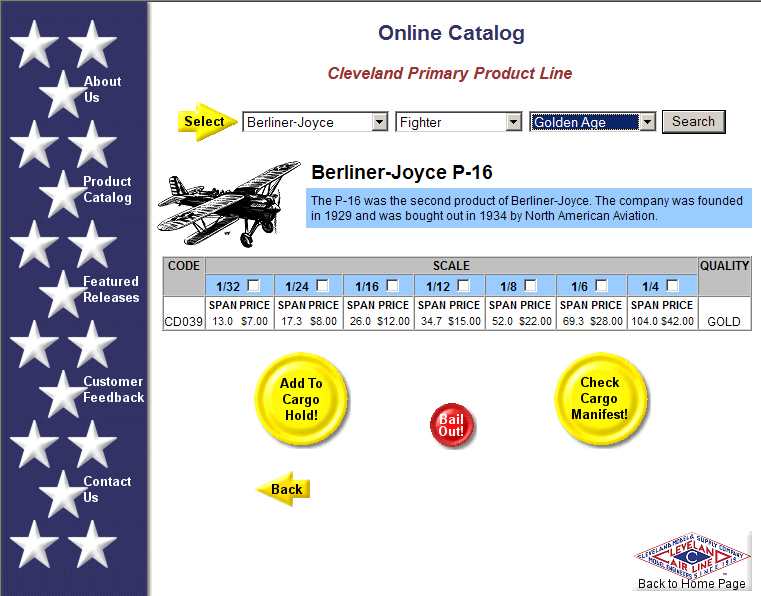
Task: Click the Search button
Action: click(693, 122)
